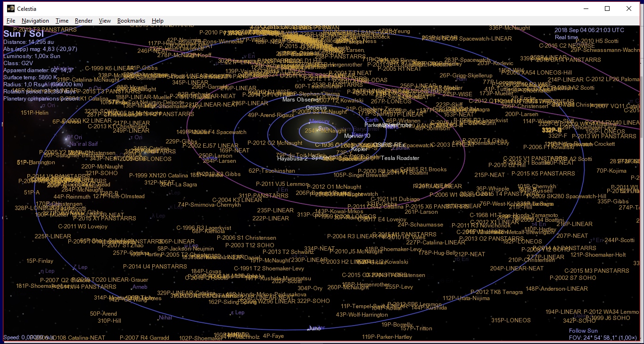The height and width of the screenshot is (344, 644).
Task: Select the Hayabusa 2 label
Action: click(x=292, y=159)
